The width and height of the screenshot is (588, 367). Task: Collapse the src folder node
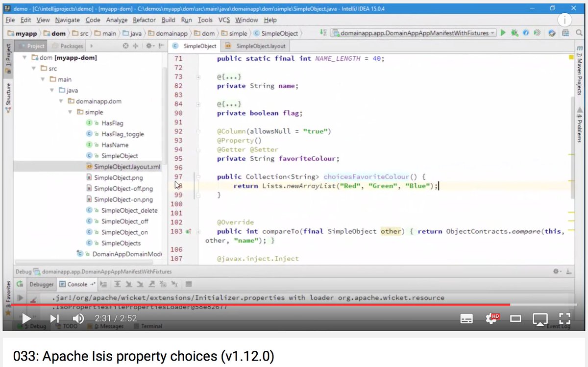click(x=34, y=69)
